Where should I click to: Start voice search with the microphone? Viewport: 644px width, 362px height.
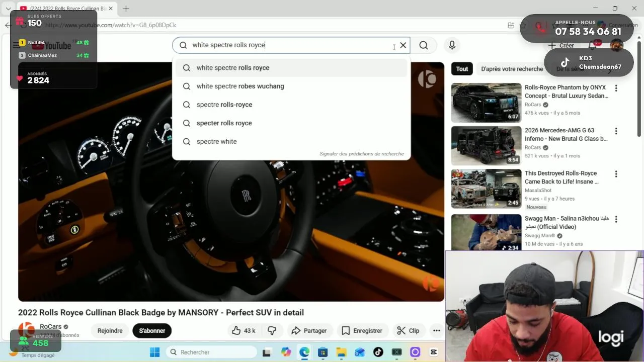click(x=452, y=45)
